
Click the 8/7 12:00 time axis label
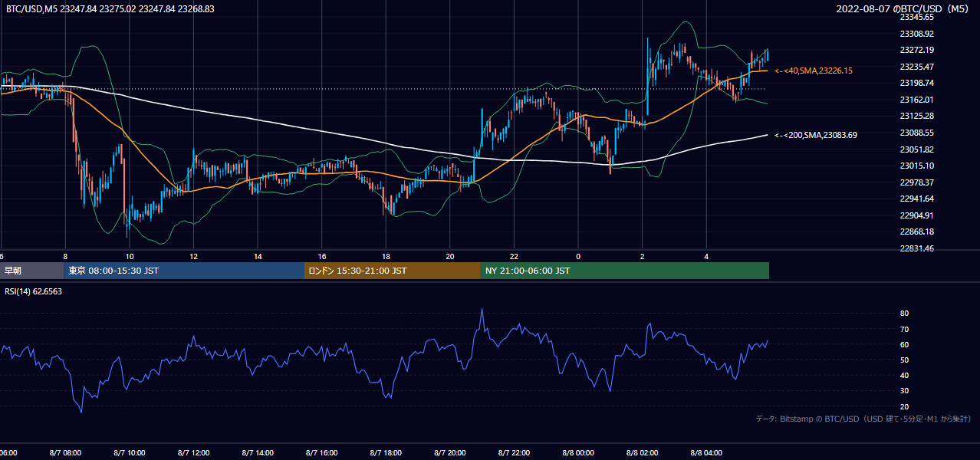[193, 453]
